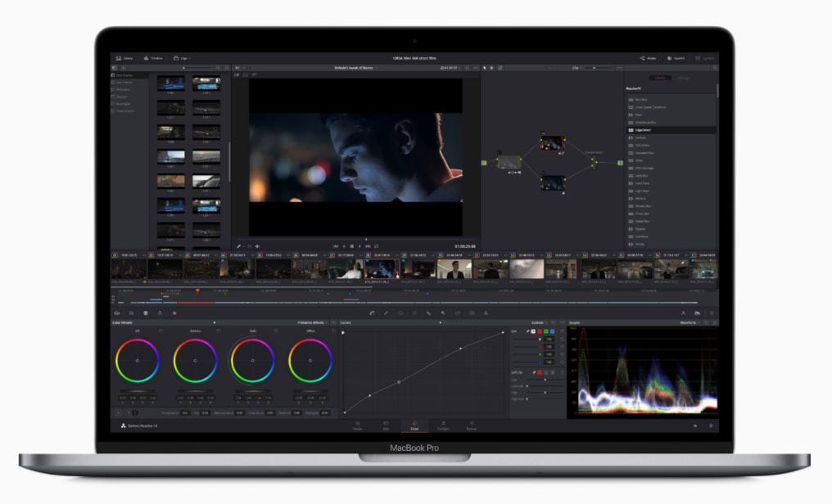Image resolution: width=832 pixels, height=504 pixels.
Task: Open the OpenFX panel
Action: coord(676,58)
